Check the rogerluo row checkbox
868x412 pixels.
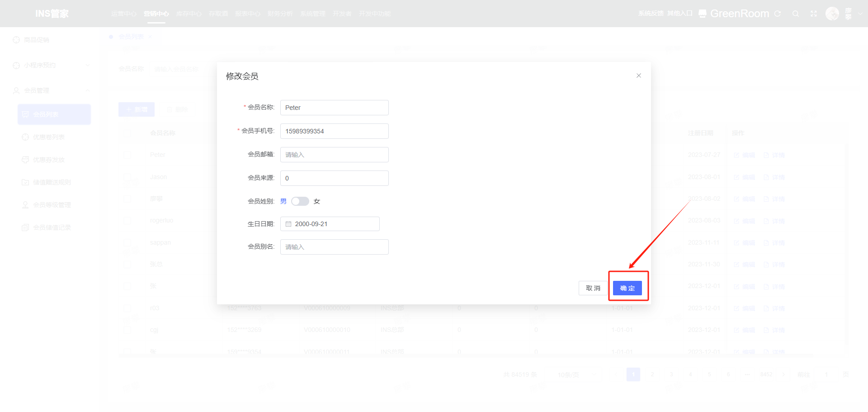pyautogui.click(x=127, y=221)
